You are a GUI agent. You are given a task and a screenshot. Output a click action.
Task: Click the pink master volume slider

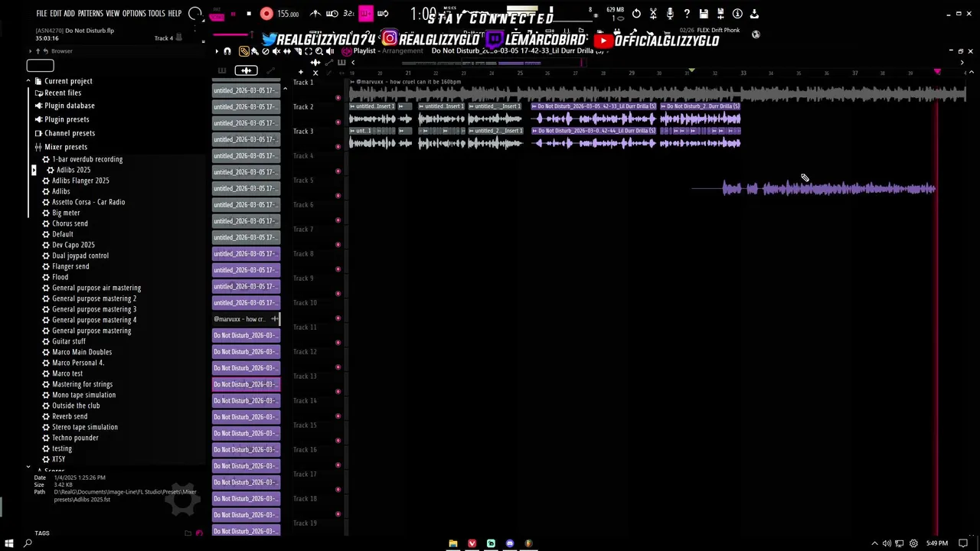coord(230,34)
